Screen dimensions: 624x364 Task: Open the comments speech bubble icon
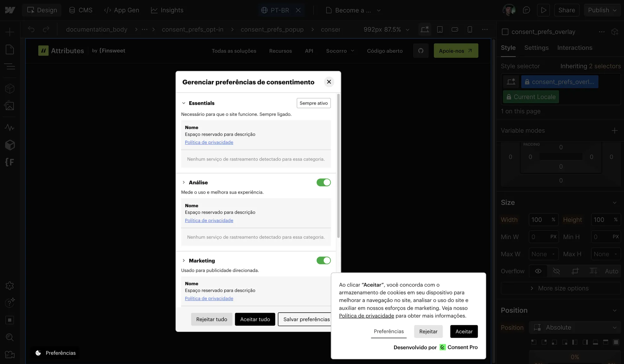[526, 10]
